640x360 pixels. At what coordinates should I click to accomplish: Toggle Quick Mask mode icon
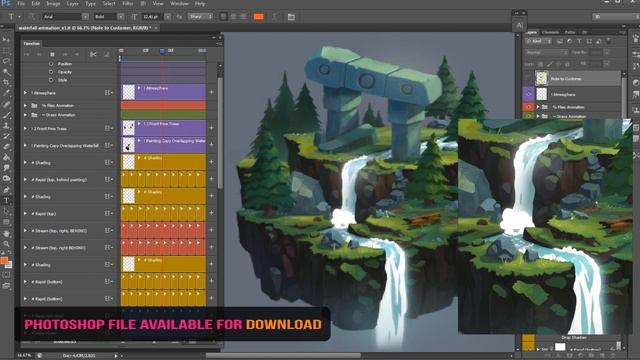point(6,275)
